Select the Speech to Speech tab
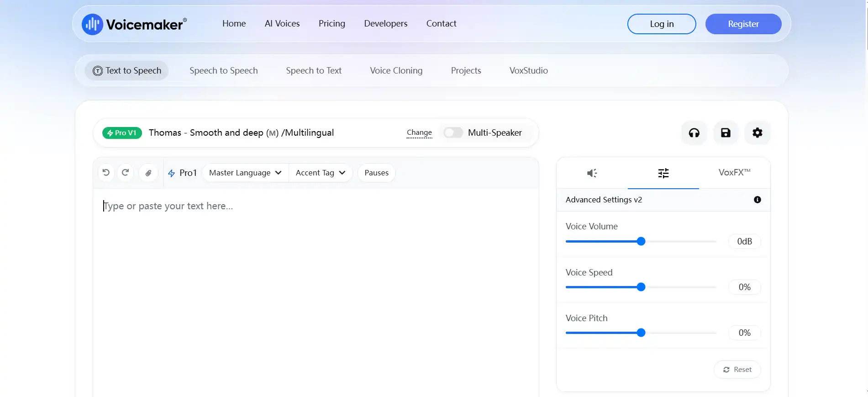This screenshot has height=397, width=868. click(224, 70)
